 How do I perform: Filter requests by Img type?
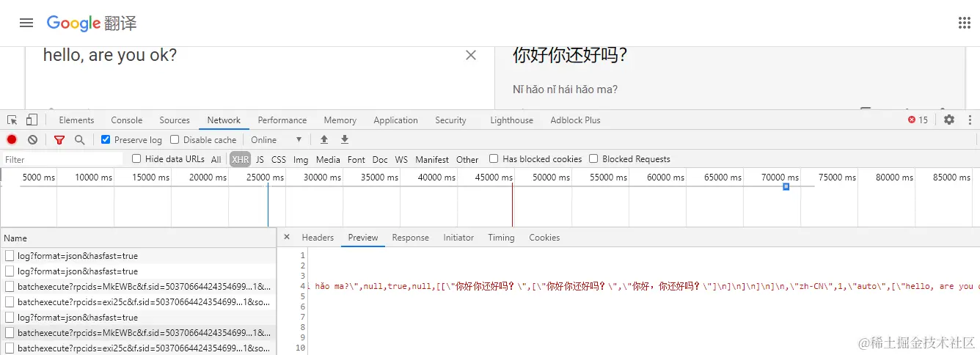click(x=301, y=159)
